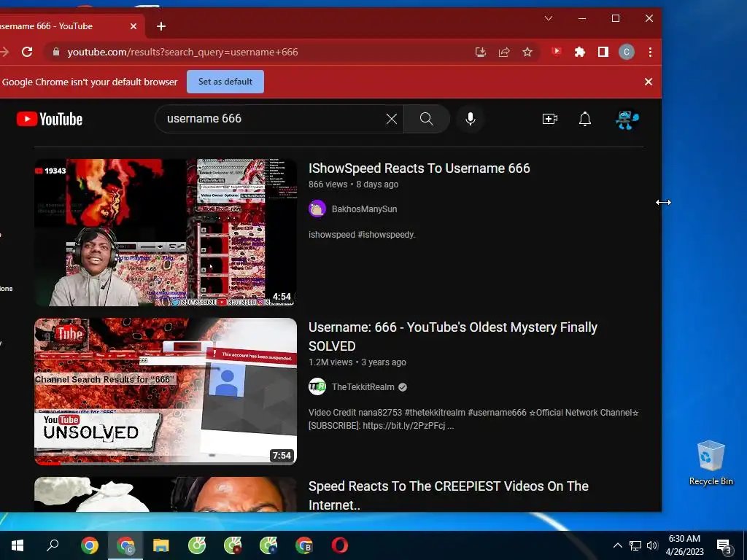Open the Chrome profile avatar C
Viewport: 747px width, 560px height.
tap(627, 52)
